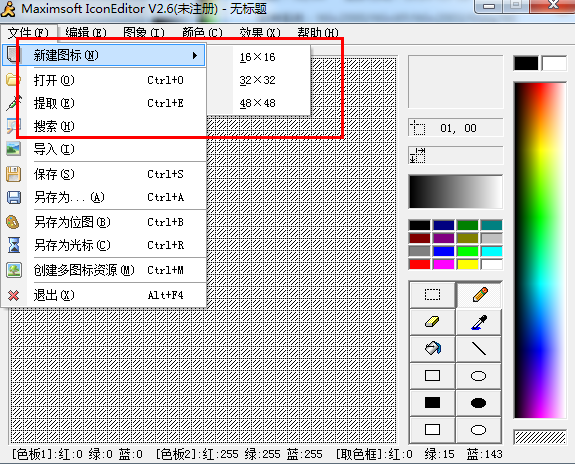Choose the eraser tool

tap(432, 322)
